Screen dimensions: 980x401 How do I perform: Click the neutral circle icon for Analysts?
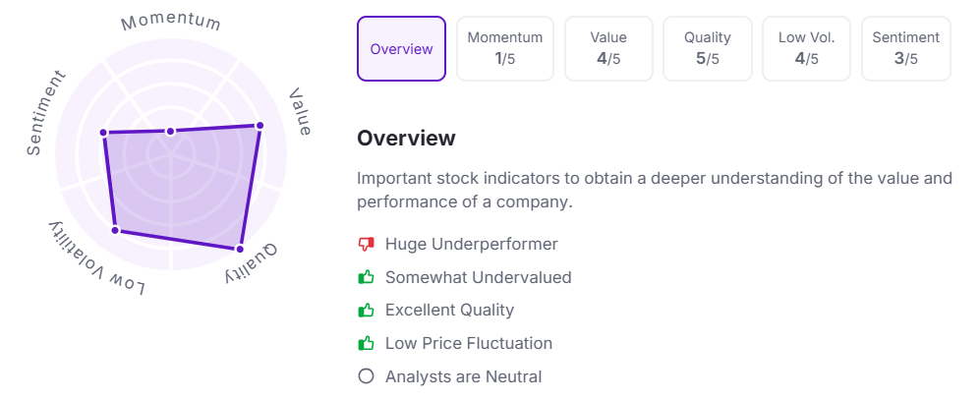point(367,376)
